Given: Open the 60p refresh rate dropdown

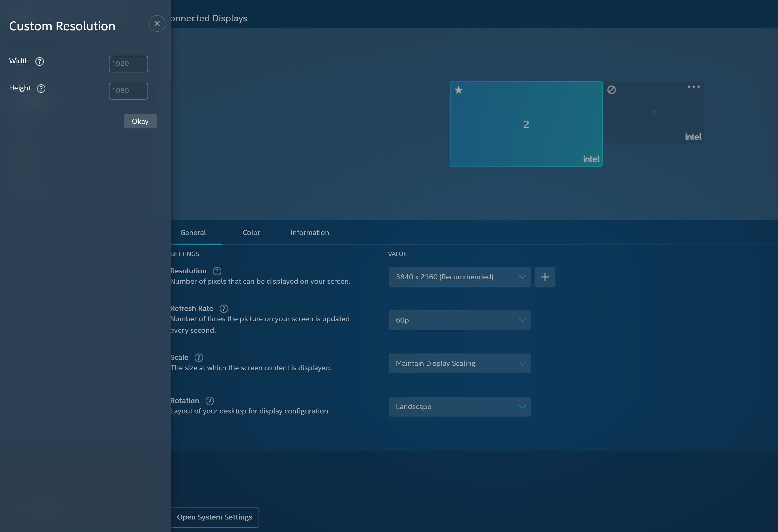Looking at the screenshot, I should (459, 320).
